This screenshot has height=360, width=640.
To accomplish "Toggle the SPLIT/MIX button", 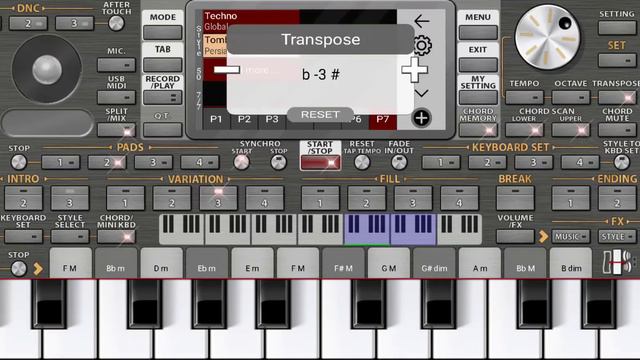I will [x=116, y=130].
